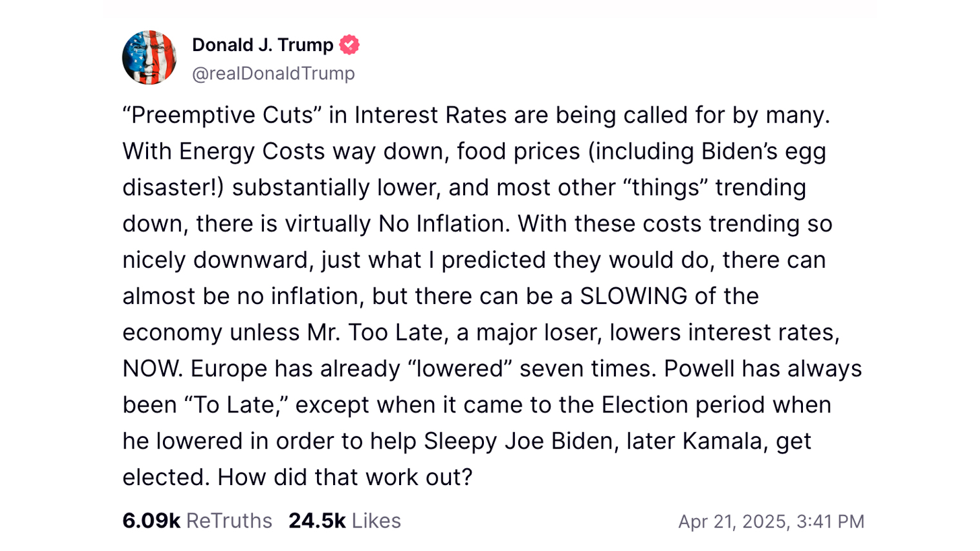Click the Apr 21, 2025, 3:41 PM timestamp
Image resolution: width=980 pixels, height=551 pixels.
[771, 521]
